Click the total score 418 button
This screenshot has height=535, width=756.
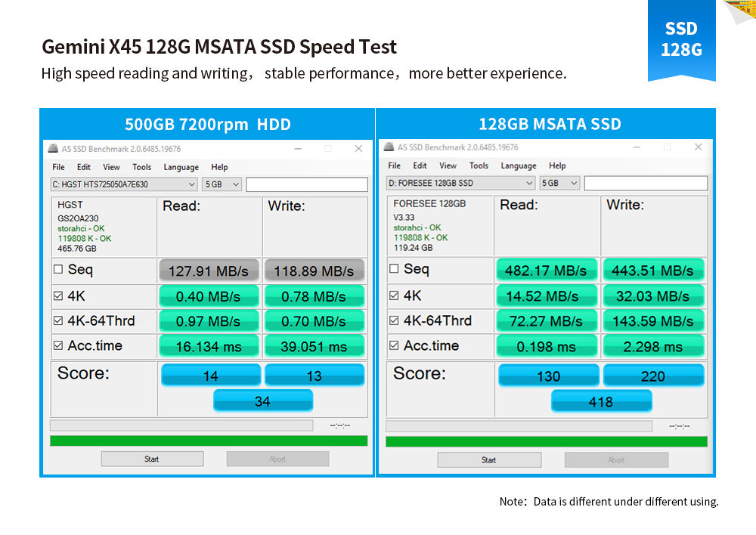click(x=601, y=401)
